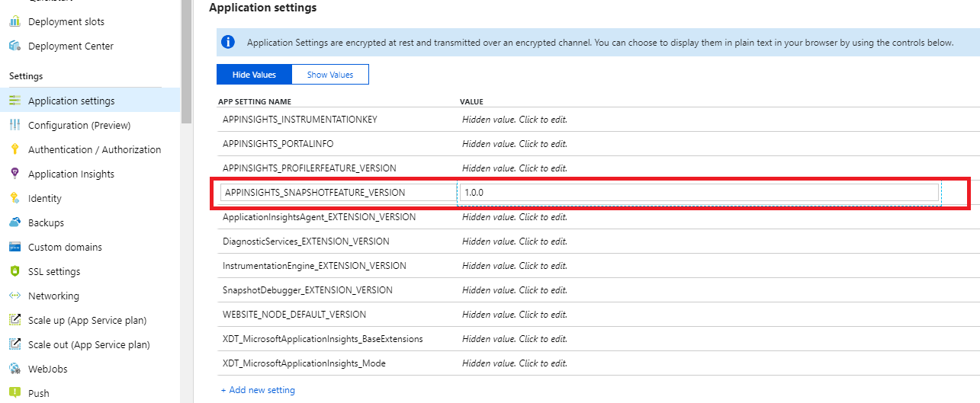The height and width of the screenshot is (403, 980).
Task: Open Configuration (Preview) in sidebar
Action: 79,125
